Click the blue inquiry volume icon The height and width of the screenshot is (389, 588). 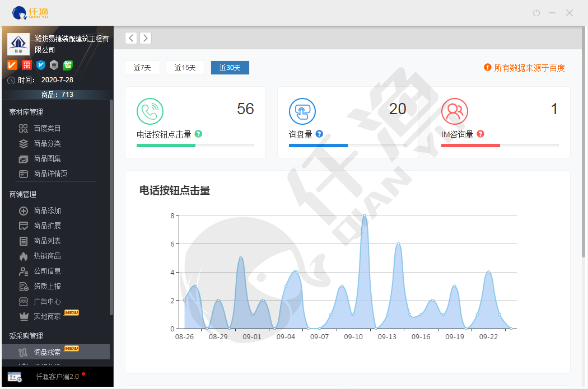302,111
